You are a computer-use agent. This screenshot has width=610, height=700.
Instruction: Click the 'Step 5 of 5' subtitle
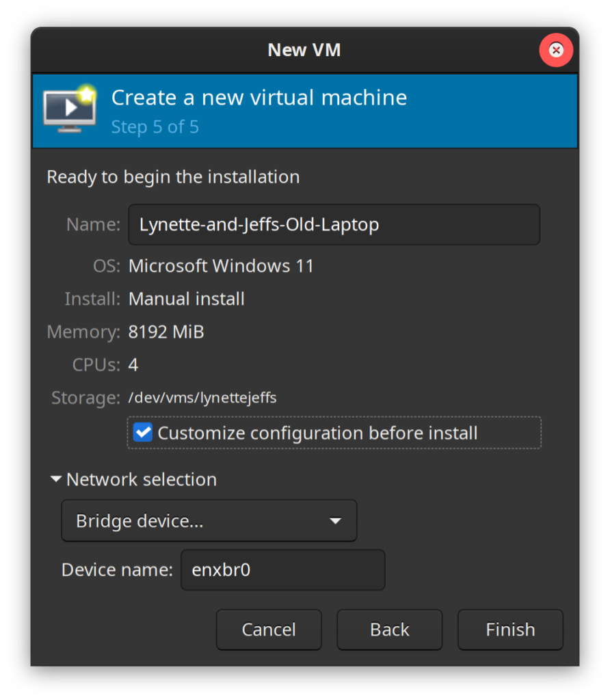[155, 127]
